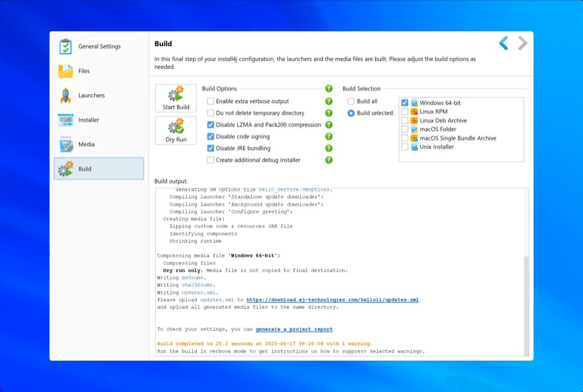Screen dimensions: 583x392
Task: Check the Linux RPM media checkbox
Action: point(405,111)
